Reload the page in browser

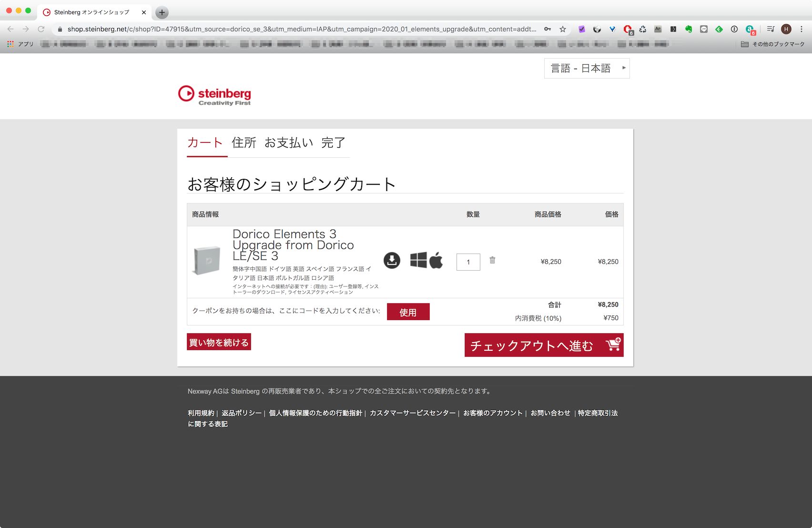(41, 29)
